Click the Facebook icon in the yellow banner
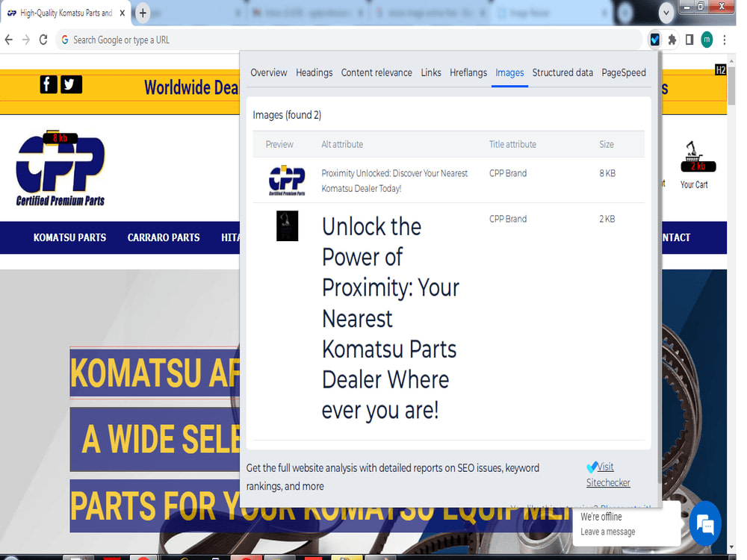The height and width of the screenshot is (560, 747). pos(48,84)
